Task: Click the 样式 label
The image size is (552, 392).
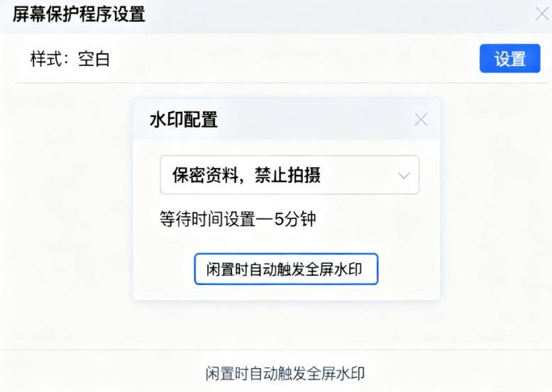Action: [x=46, y=59]
